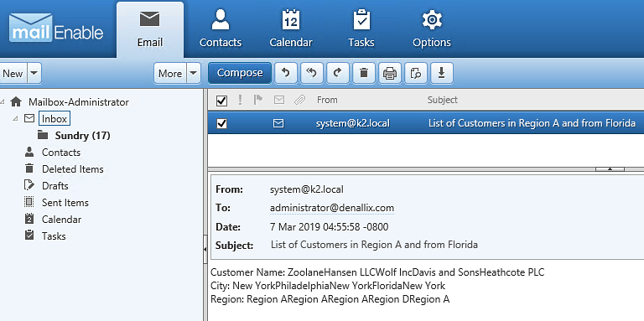This screenshot has width=644, height=321.
Task: Uncheck the system@k2.local message checkbox
Action: tap(221, 123)
